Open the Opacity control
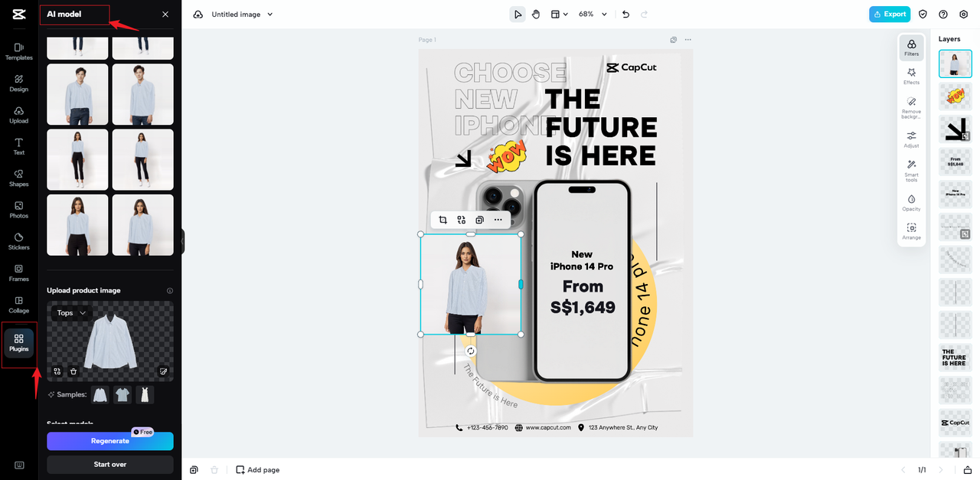This screenshot has height=480, width=980. (911, 202)
